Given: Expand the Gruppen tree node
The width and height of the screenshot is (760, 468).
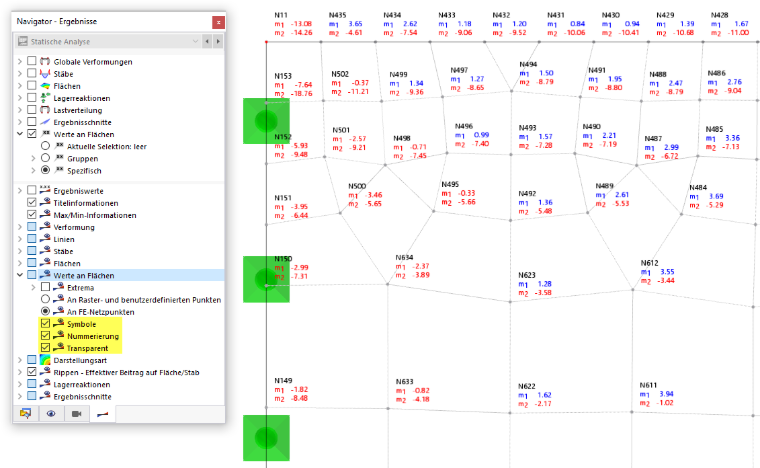Looking at the screenshot, I should coord(33,158).
